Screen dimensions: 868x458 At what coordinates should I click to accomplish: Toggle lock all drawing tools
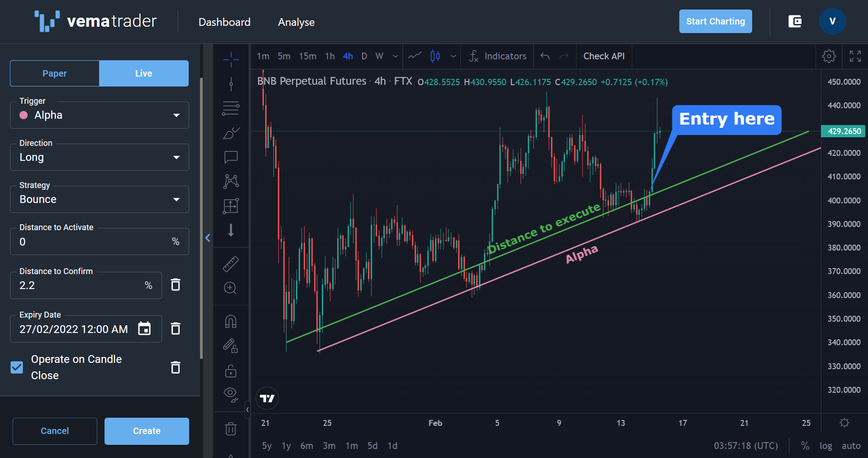coord(231,371)
